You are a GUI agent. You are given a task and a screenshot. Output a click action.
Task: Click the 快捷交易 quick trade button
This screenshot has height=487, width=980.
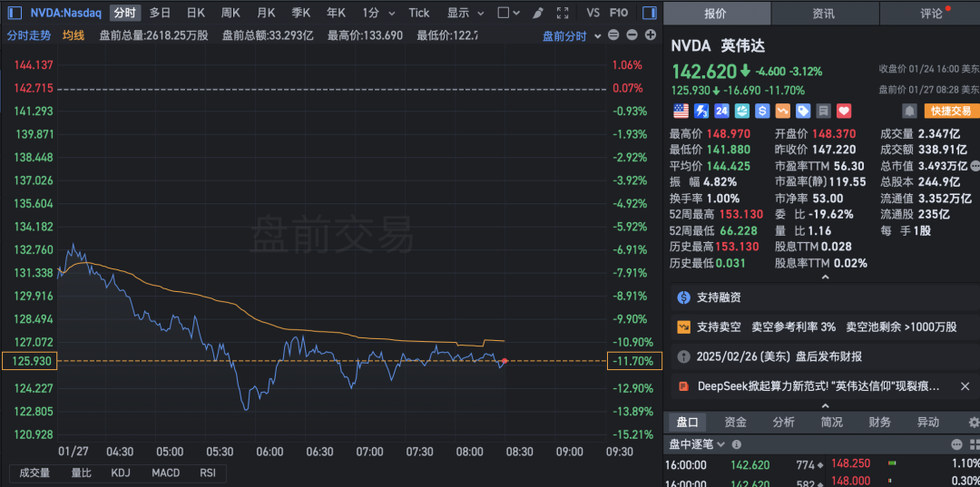click(x=951, y=112)
